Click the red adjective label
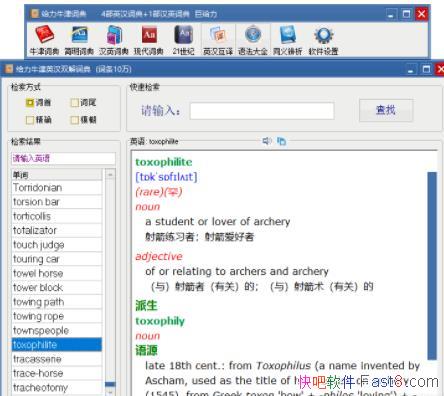Image resolution: width=444 pixels, height=396 pixels. (159, 256)
